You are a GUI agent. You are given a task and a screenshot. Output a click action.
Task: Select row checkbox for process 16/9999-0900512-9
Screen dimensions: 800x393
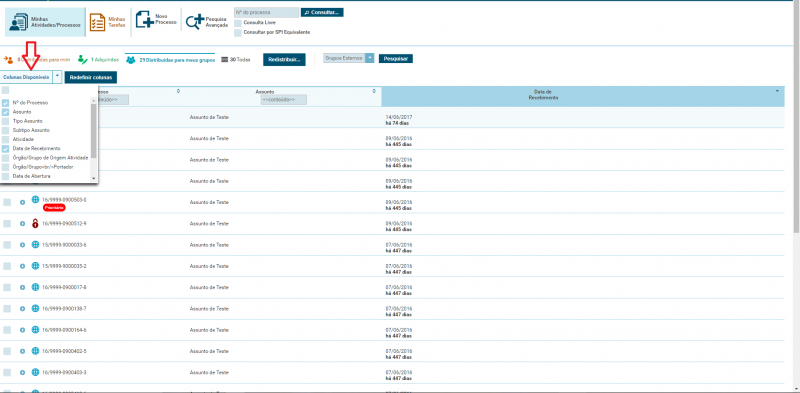pos(7,224)
